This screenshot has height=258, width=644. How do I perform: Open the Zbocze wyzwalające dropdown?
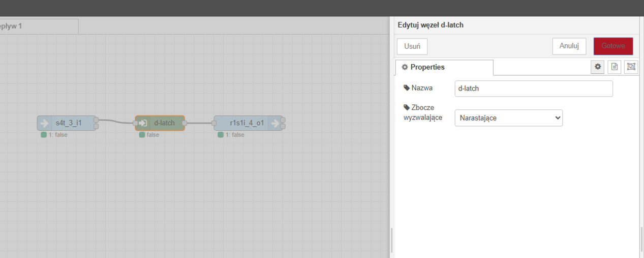coord(508,118)
